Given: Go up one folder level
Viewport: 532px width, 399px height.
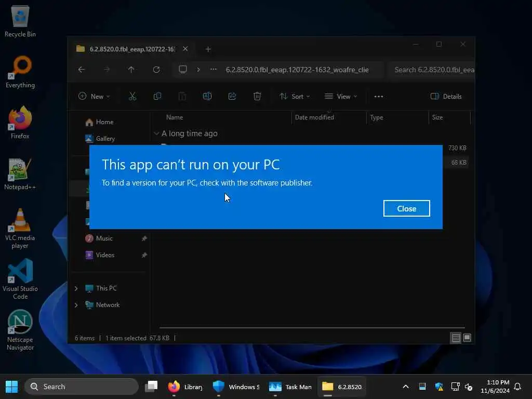Looking at the screenshot, I should coord(131,70).
